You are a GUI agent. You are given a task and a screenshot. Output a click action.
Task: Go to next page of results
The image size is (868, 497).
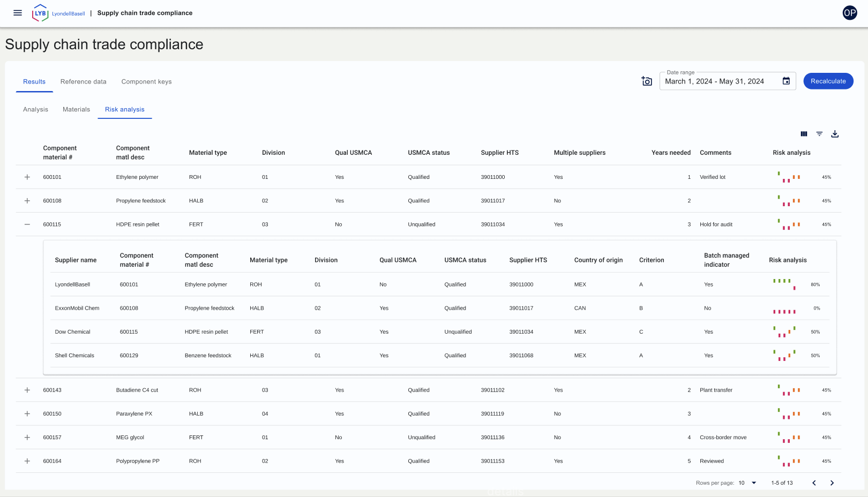pos(832,483)
